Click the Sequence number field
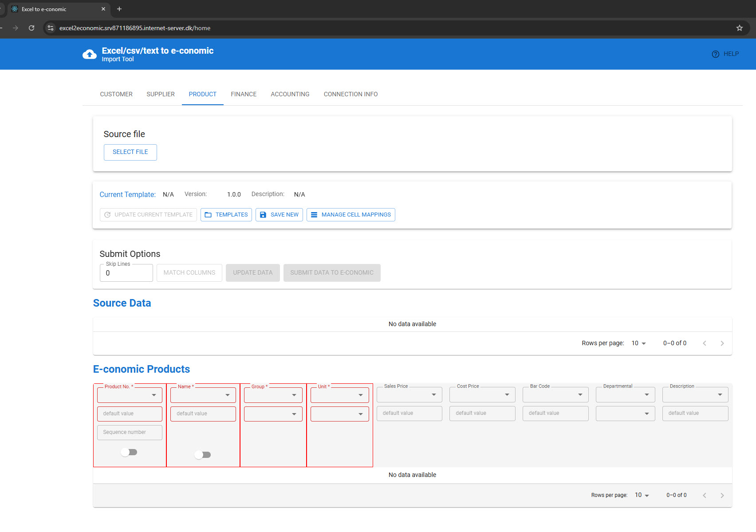 point(130,433)
